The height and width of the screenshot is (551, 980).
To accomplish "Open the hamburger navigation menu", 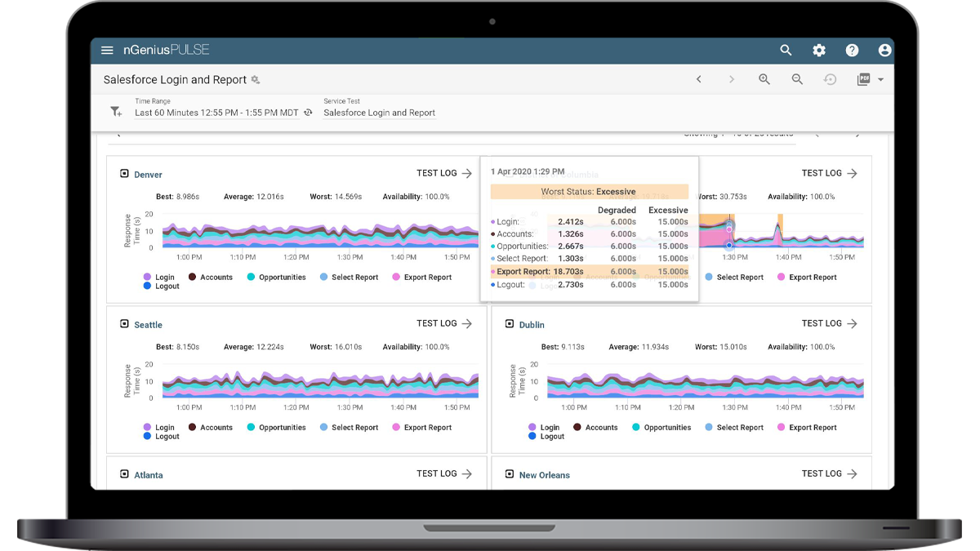I will 107,50.
